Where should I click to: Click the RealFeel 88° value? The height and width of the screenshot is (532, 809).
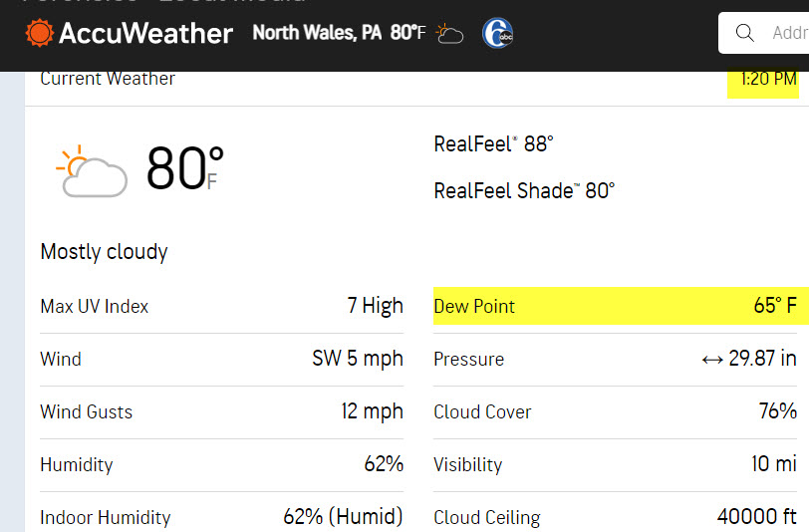[x=493, y=144]
